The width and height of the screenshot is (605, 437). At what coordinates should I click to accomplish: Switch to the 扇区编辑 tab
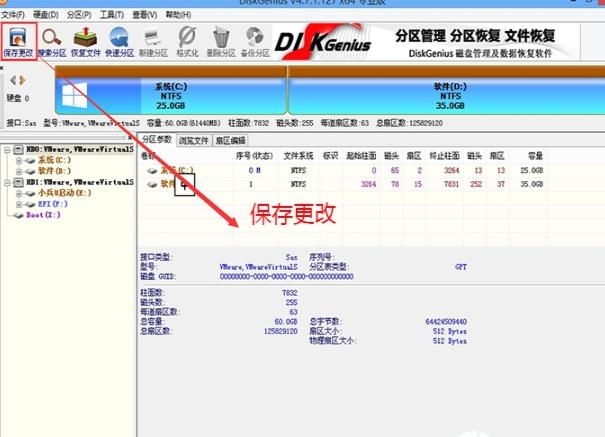point(230,141)
